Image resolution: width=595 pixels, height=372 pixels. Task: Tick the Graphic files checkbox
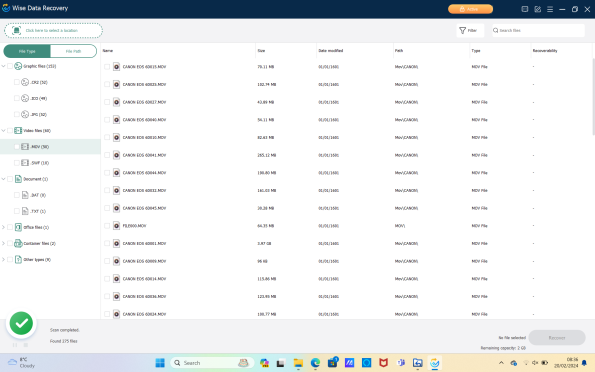(10, 66)
